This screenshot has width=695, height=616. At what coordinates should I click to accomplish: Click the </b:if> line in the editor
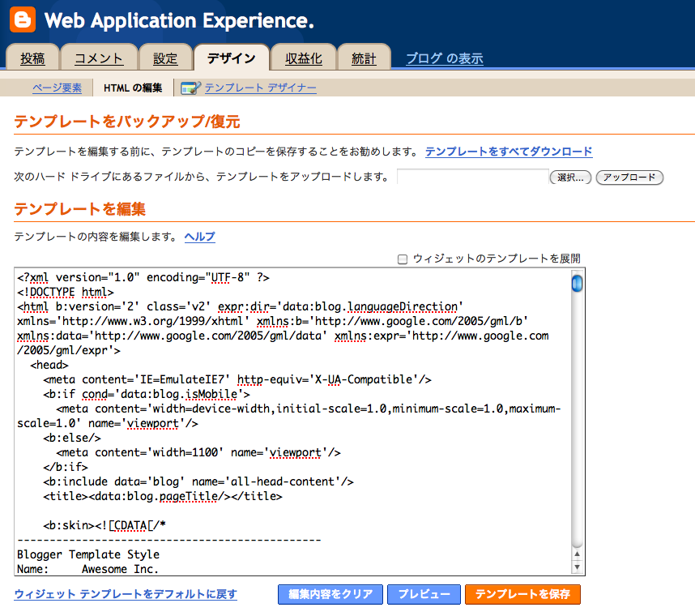(x=66, y=467)
